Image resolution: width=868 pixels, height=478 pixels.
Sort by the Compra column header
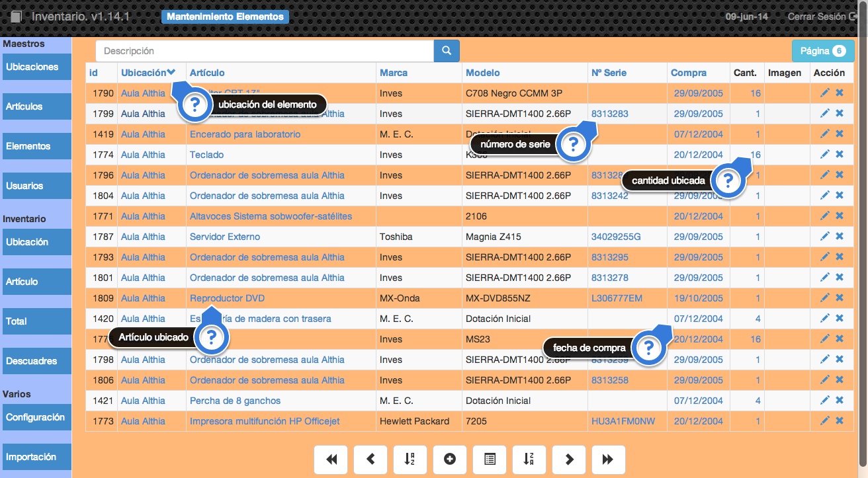click(x=688, y=73)
